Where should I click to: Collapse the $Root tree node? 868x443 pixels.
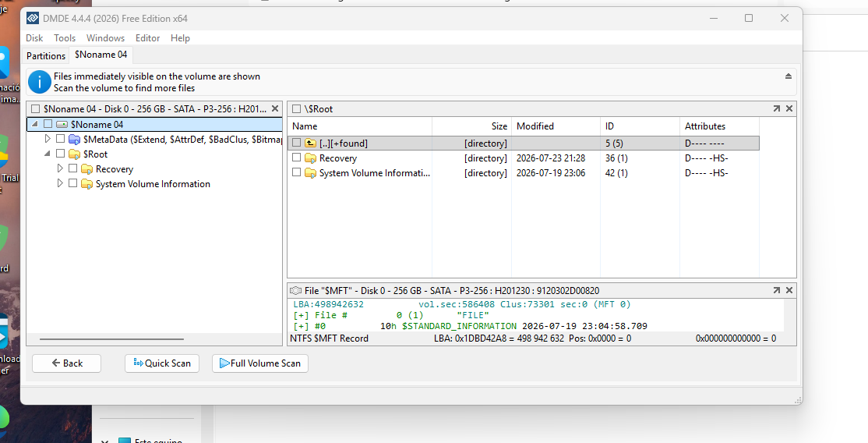point(47,154)
